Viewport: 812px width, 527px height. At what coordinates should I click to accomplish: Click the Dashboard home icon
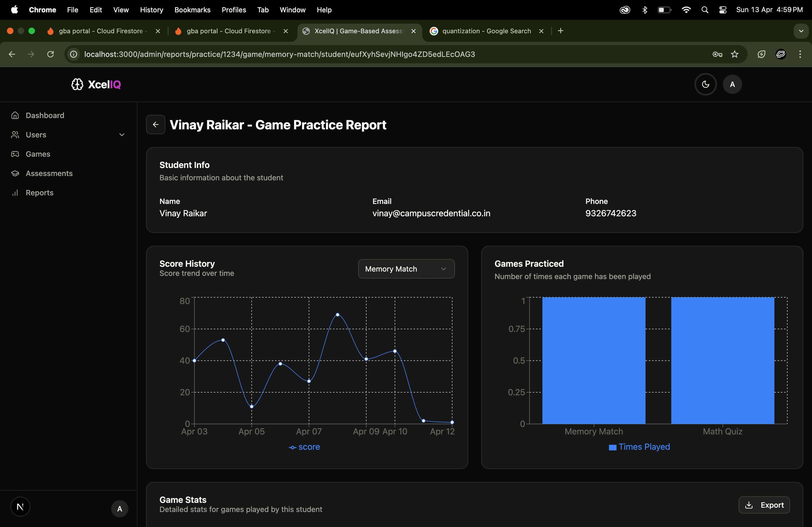tap(15, 115)
